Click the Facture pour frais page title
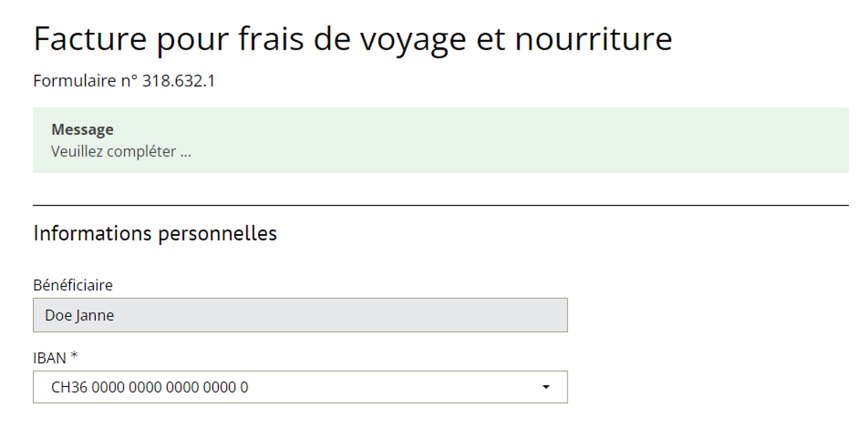Screen dimensions: 868x428 coord(352,39)
